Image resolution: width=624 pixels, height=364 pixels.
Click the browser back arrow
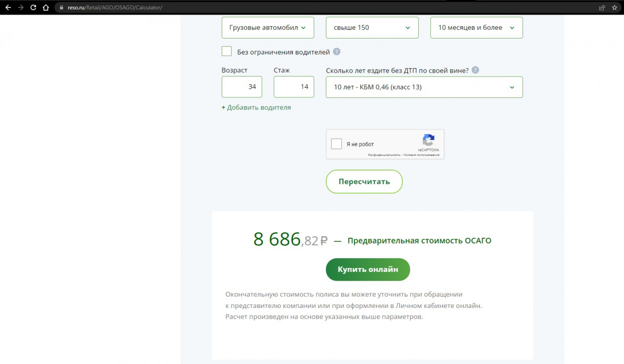(x=8, y=7)
